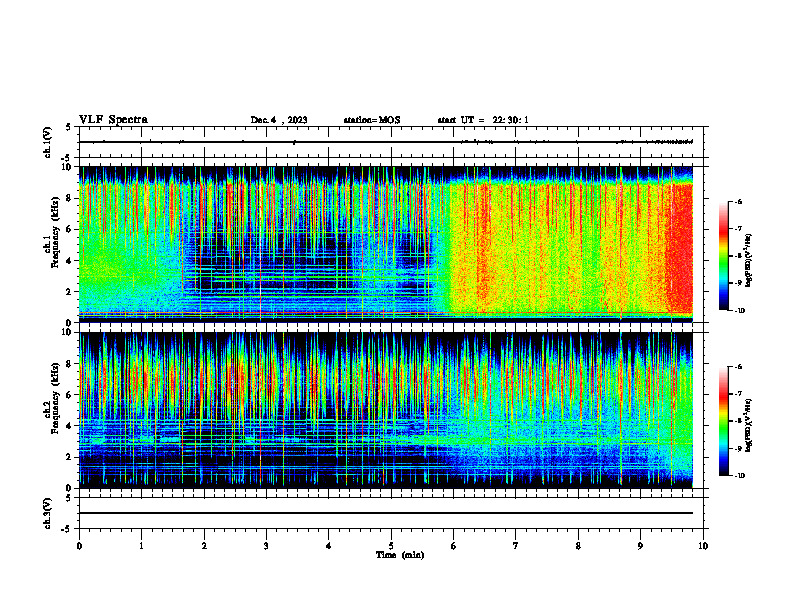Click time axis tick label 1
792x612 pixels.
[x=141, y=546]
